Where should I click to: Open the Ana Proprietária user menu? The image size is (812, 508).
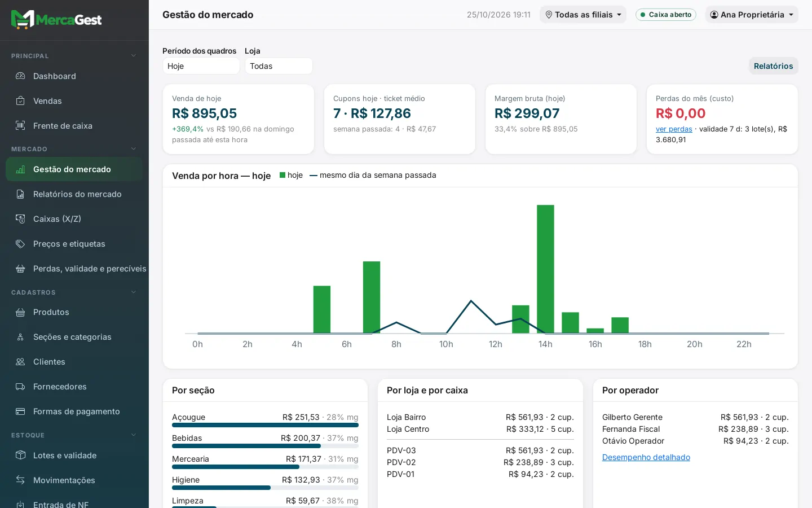point(752,15)
